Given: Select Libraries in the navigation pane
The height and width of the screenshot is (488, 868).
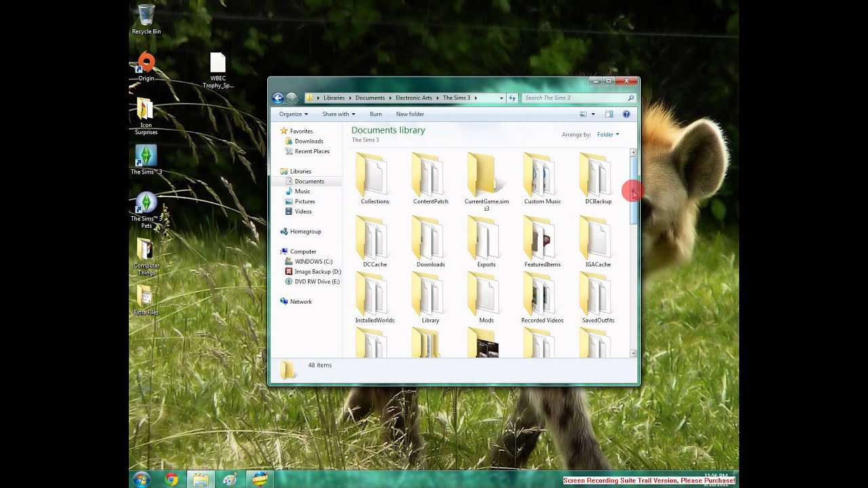Looking at the screenshot, I should click(x=300, y=171).
